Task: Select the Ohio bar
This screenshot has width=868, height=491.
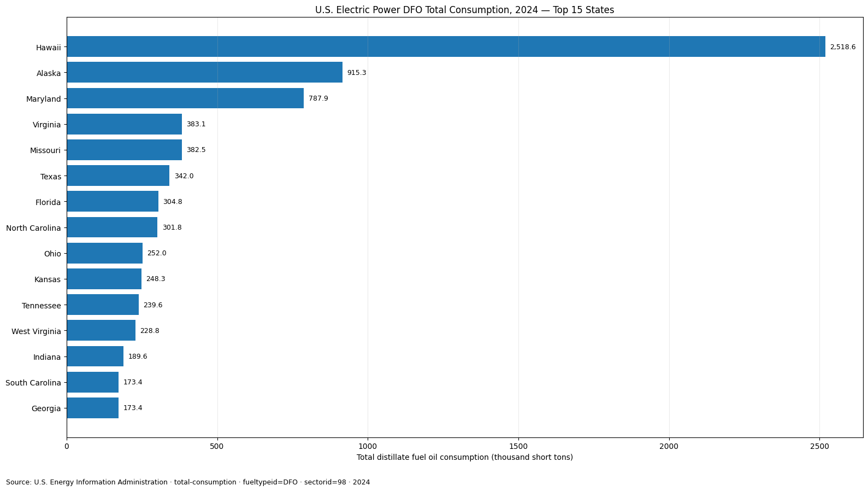Action: (105, 253)
